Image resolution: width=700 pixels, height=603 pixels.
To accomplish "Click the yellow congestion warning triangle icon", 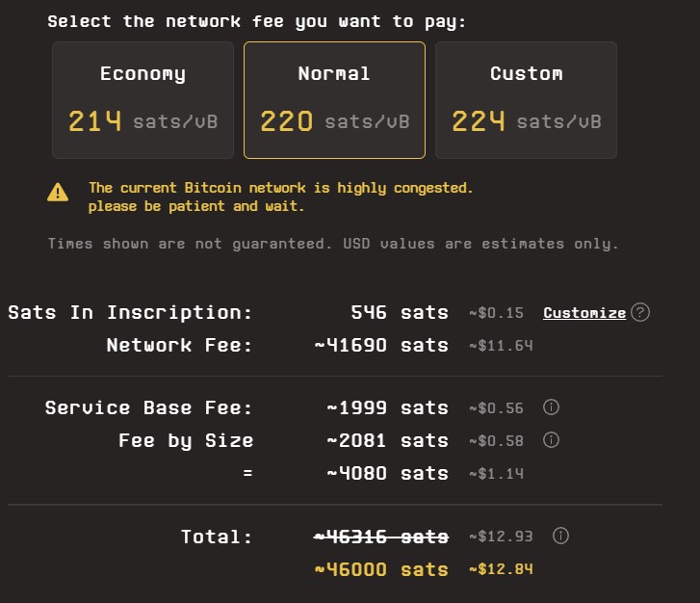I will tap(59, 192).
